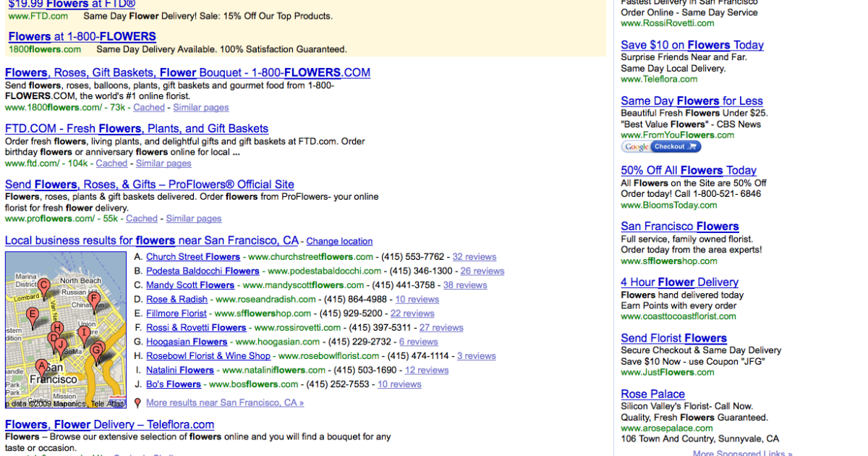Image resolution: width=868 pixels, height=456 pixels.
Task: Open Save $10 on Flowers Today ad
Action: 692,45
